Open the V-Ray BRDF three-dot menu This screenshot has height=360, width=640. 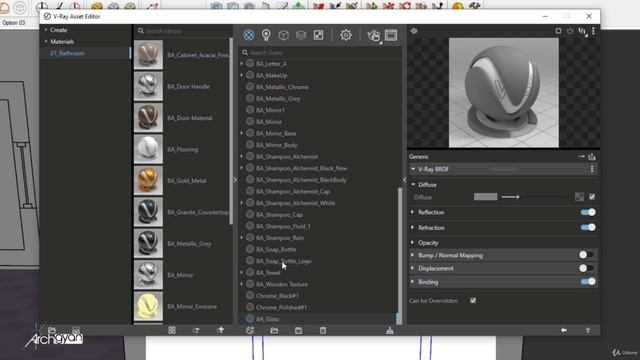pyautogui.click(x=592, y=169)
